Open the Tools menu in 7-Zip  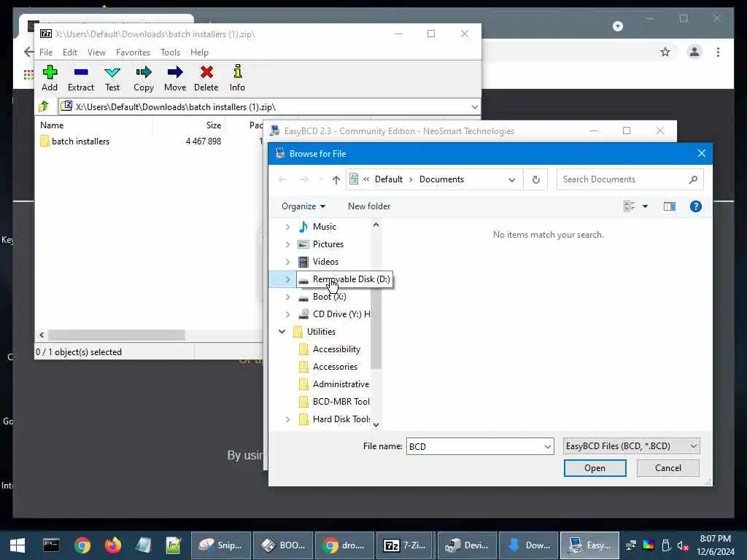pyautogui.click(x=170, y=52)
